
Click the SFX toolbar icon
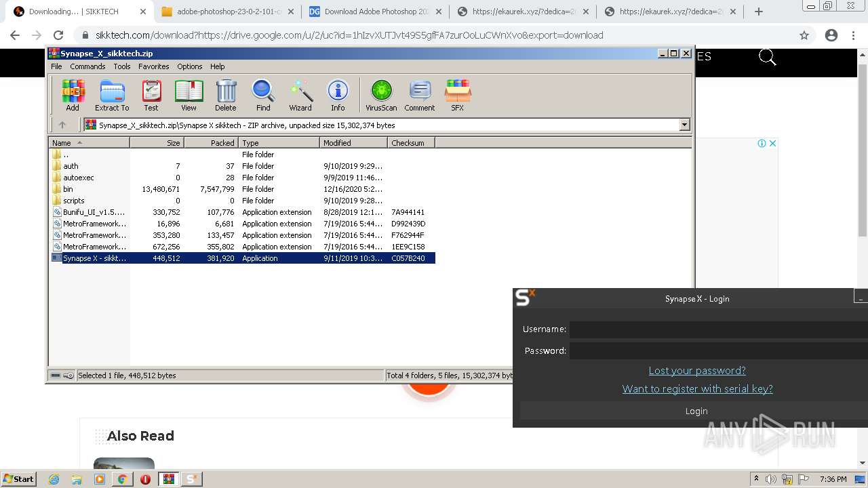tap(458, 95)
